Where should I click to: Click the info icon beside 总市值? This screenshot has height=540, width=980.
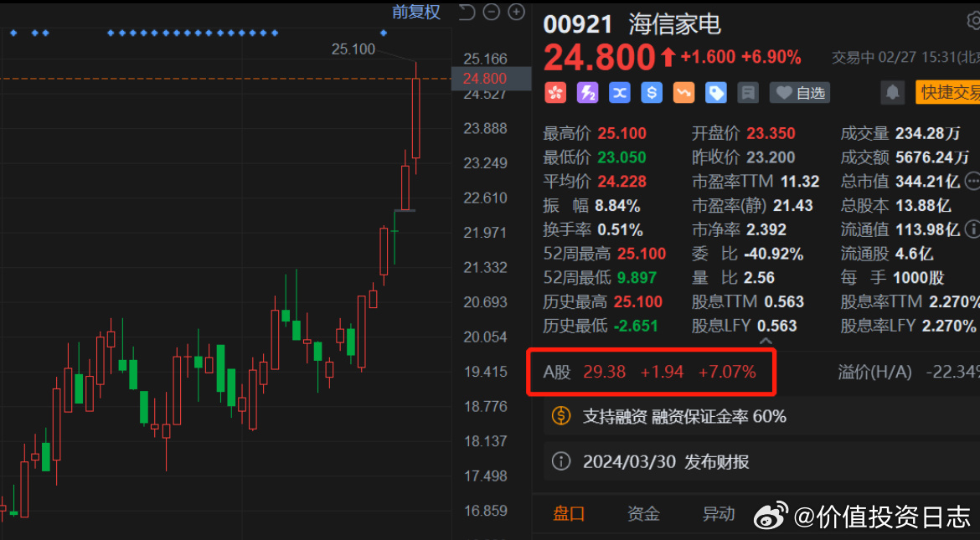[x=972, y=181]
